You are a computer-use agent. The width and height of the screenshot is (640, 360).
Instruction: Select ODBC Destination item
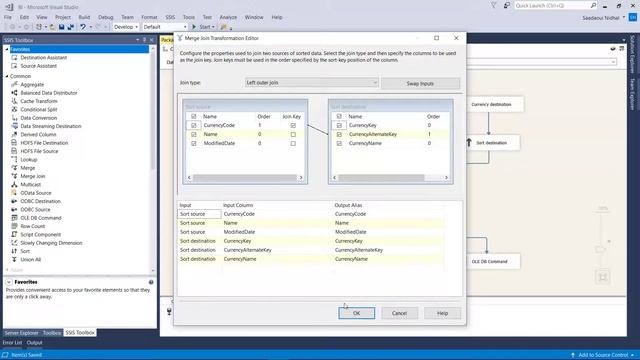coord(40,201)
